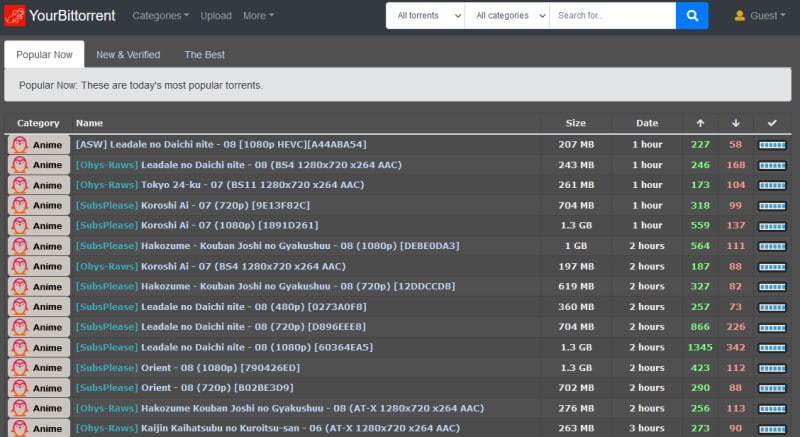Focus the Search for text field
This screenshot has width=800, height=437.
point(610,16)
